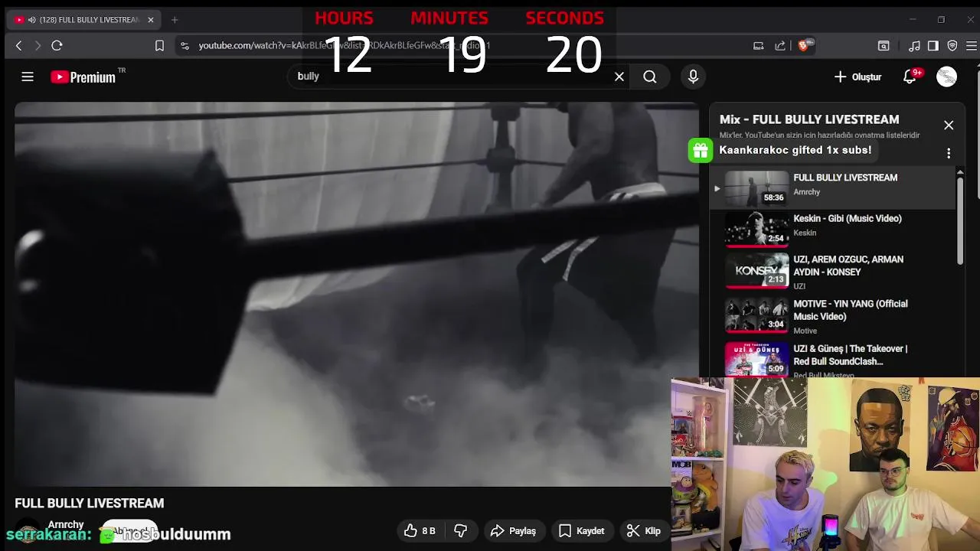The image size is (980, 551).
Task: Click the browser share icon in address bar
Action: point(780,46)
